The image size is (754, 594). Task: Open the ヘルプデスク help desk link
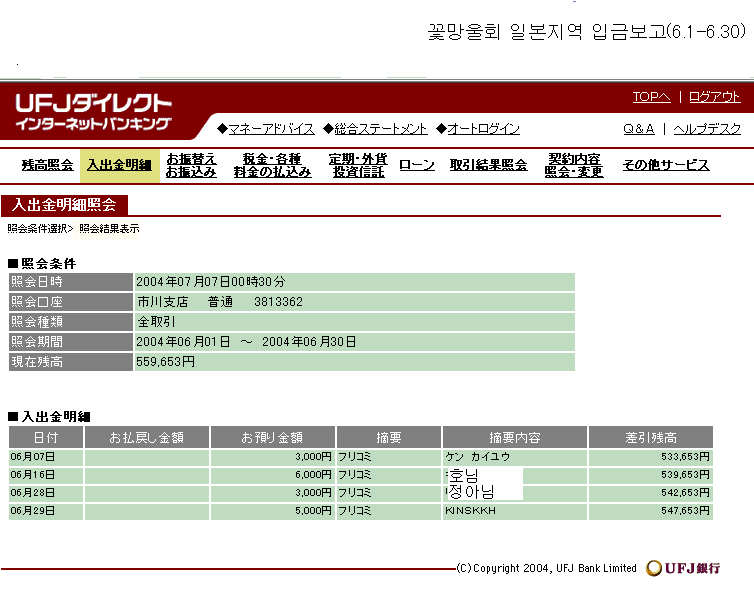pyautogui.click(x=707, y=129)
